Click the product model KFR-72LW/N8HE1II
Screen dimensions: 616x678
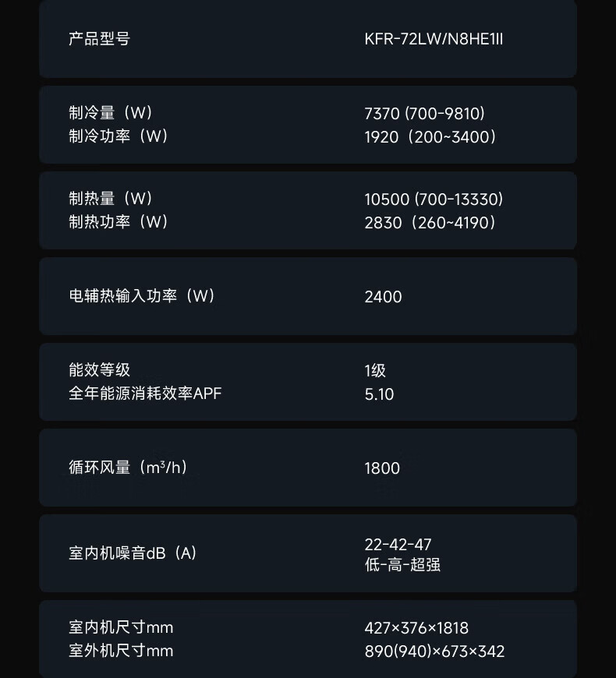point(434,39)
